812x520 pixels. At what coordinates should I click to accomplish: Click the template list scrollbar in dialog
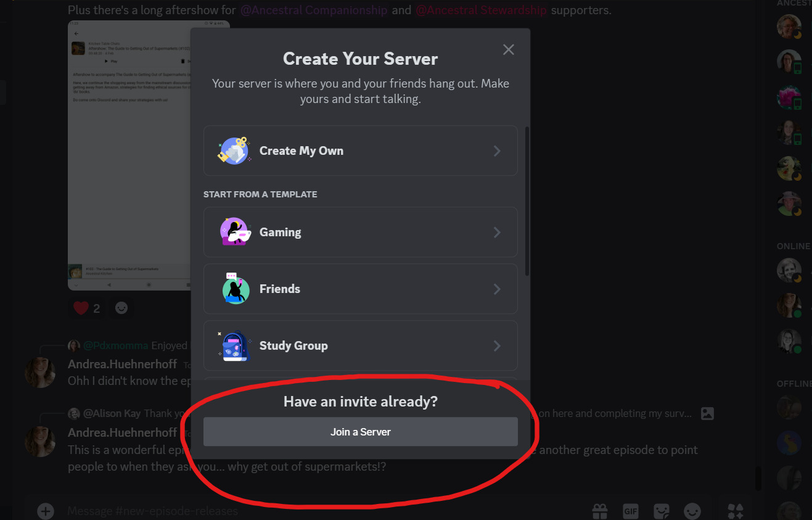[527, 201]
